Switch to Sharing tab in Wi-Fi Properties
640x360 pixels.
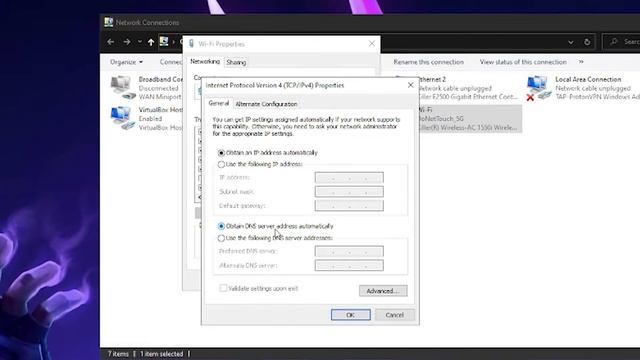click(x=236, y=62)
